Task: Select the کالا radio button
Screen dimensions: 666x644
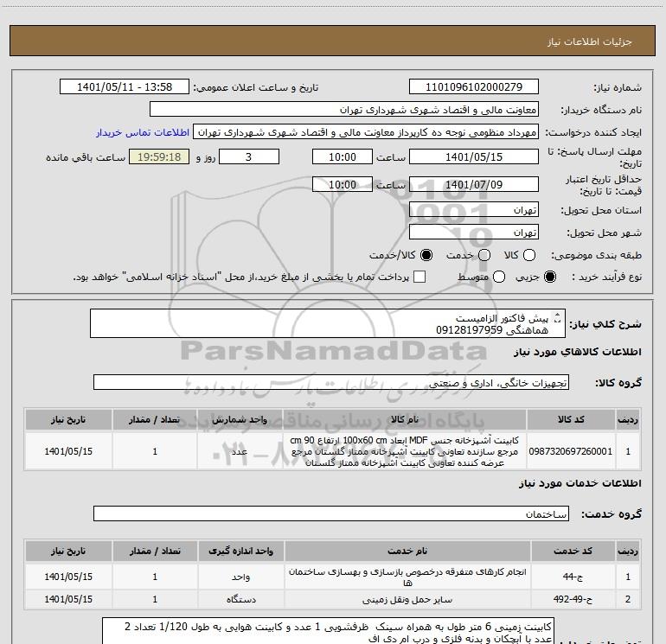Action: pos(529,255)
